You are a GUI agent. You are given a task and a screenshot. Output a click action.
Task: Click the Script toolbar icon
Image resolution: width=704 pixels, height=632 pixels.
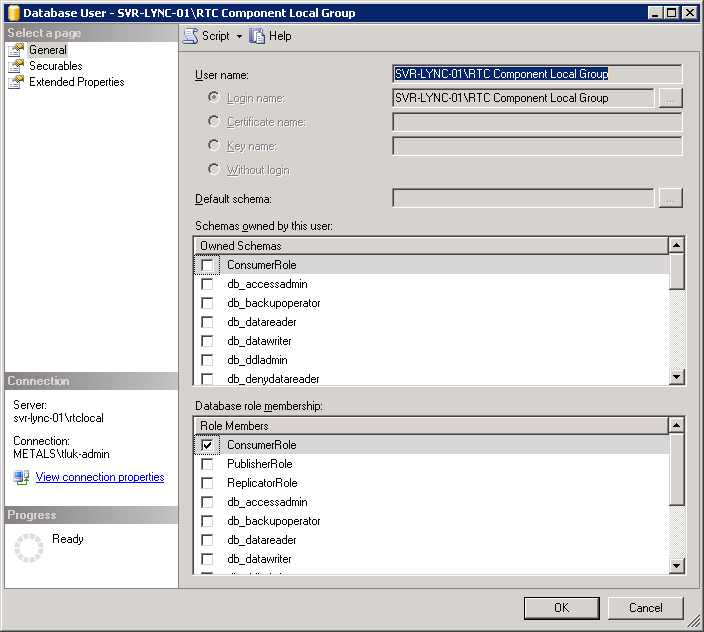pyautogui.click(x=190, y=36)
